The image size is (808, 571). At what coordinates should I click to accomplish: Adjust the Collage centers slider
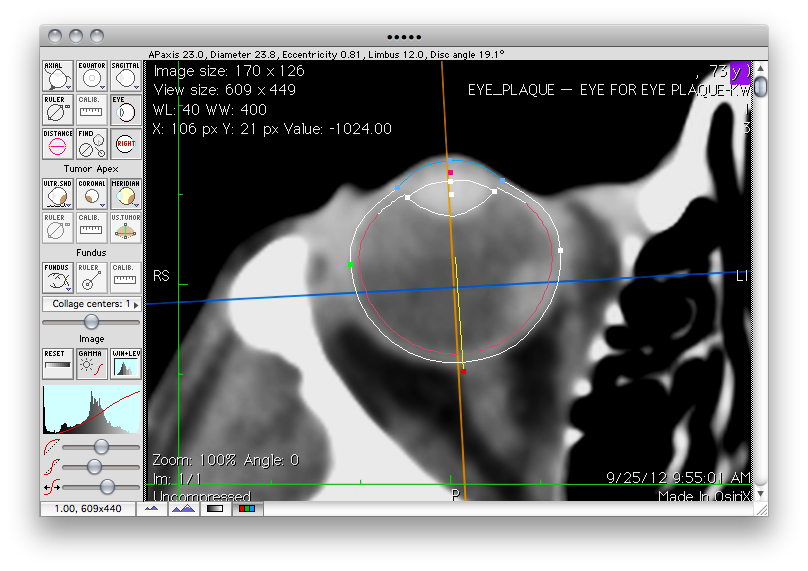(x=92, y=321)
